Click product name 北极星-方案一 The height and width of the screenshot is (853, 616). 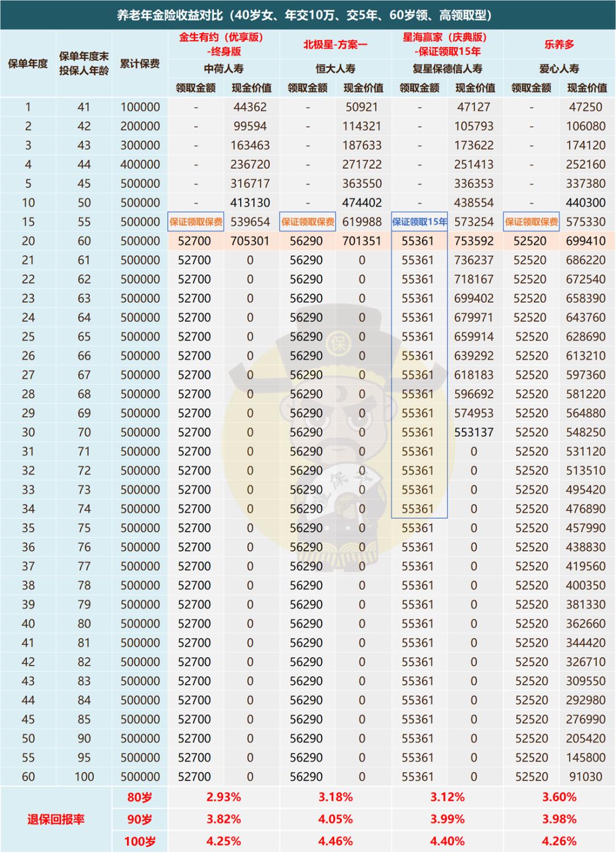[335, 44]
